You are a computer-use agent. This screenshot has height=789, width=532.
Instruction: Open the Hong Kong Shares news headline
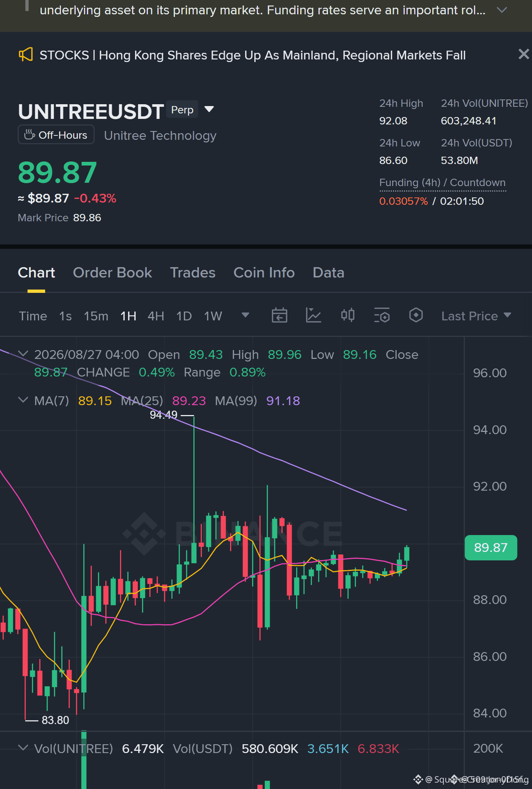(x=252, y=55)
